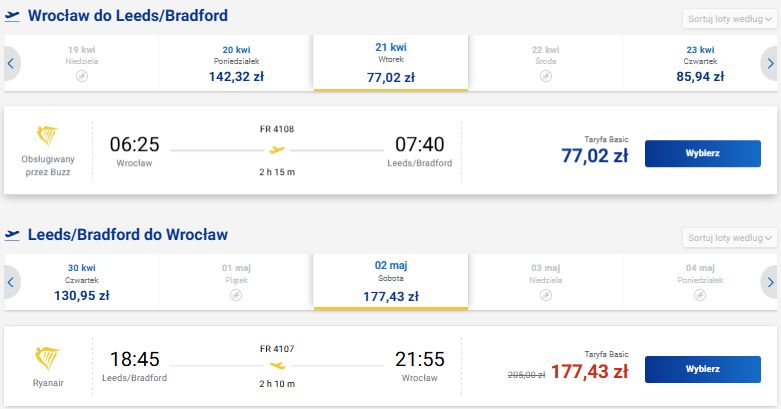Viewport: 781px width, 409px height.
Task: Click the no-flight icon under 19 kwi
Action: tap(82, 76)
